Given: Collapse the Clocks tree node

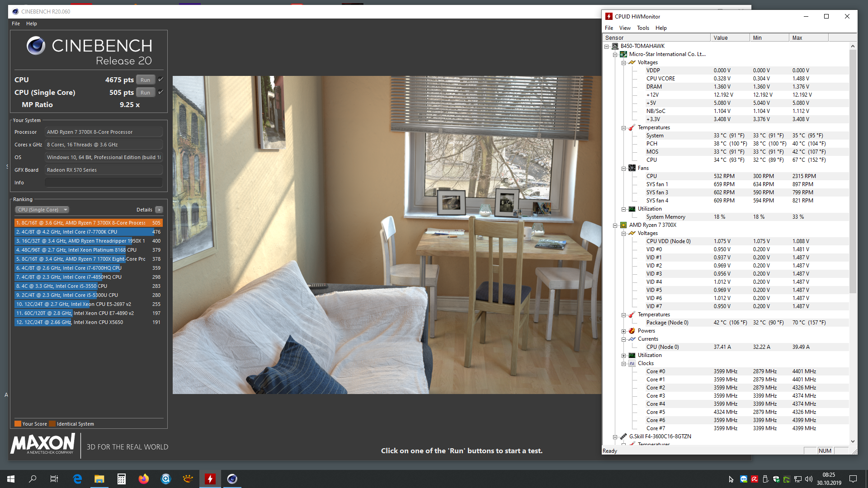Looking at the screenshot, I should pyautogui.click(x=623, y=363).
